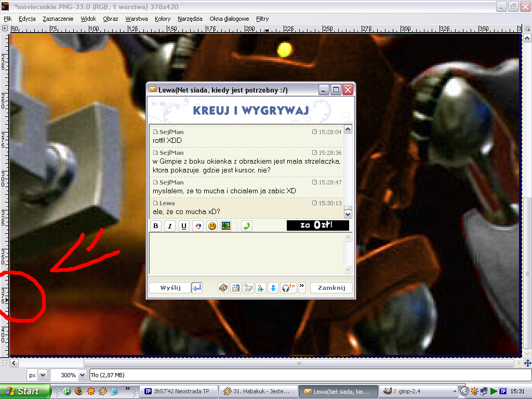Click the GIMP horizontal scrollbar thumb
This screenshot has width=532, height=399.
(299, 363)
